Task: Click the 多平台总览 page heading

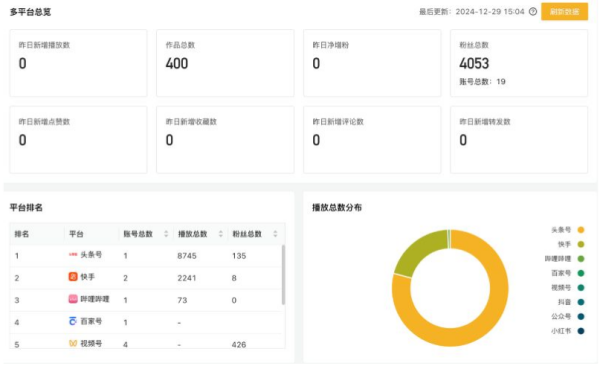Action: click(30, 12)
